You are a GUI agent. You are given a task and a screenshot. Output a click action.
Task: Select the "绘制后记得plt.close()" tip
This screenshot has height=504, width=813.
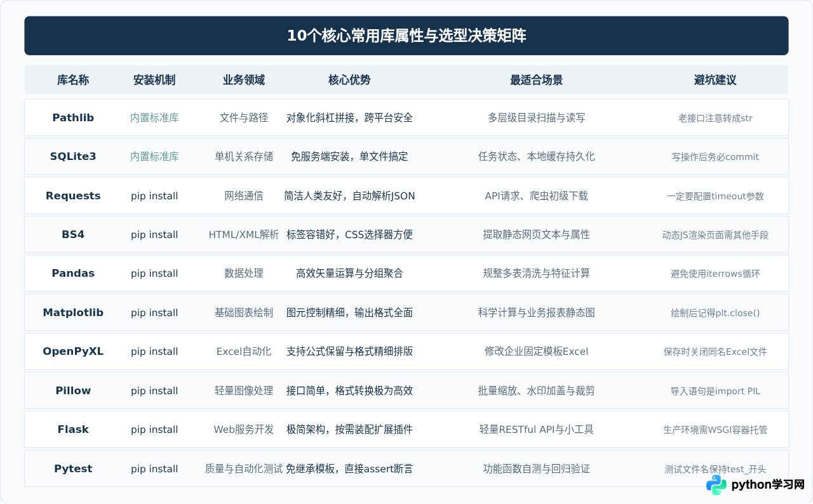pyautogui.click(x=715, y=313)
